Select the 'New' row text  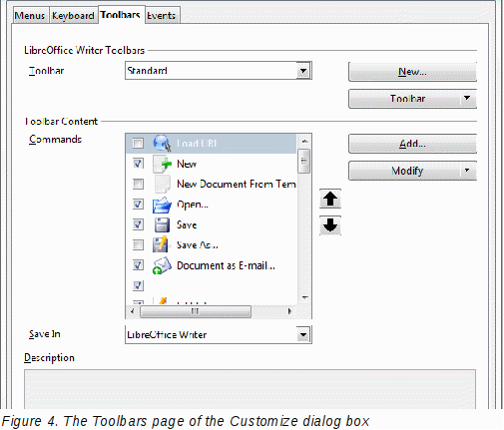click(x=187, y=164)
